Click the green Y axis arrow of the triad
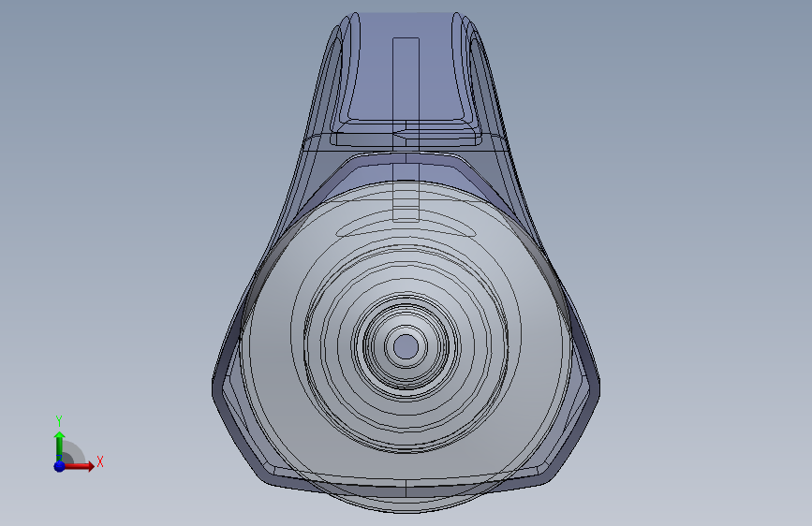 (59, 446)
